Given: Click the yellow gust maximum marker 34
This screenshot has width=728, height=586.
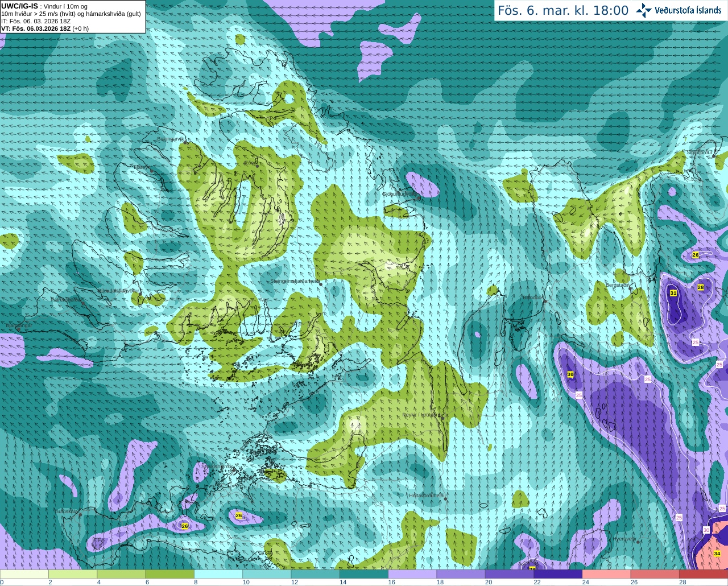Looking at the screenshot, I should (717, 554).
